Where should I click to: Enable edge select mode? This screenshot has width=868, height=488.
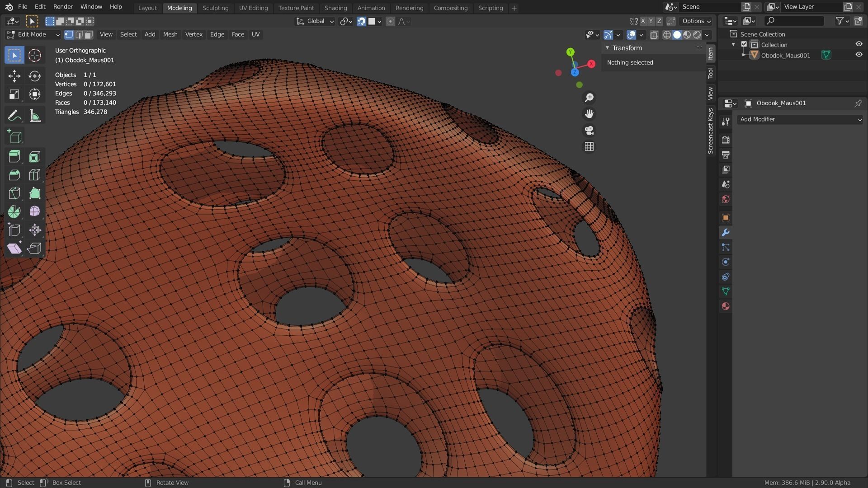79,35
